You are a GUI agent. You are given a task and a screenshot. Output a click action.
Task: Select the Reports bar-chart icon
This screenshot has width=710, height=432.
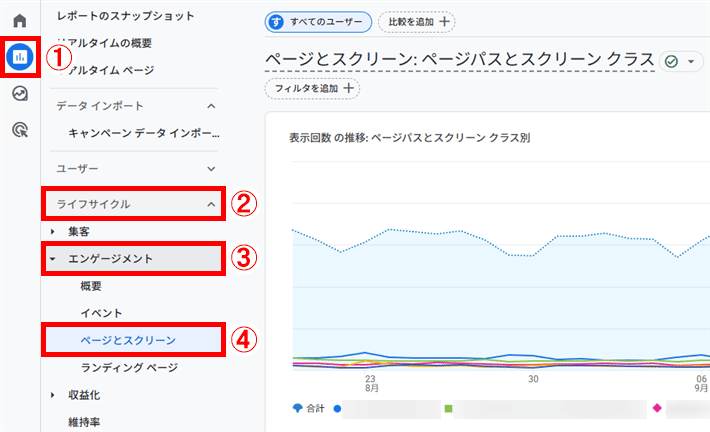[20, 57]
